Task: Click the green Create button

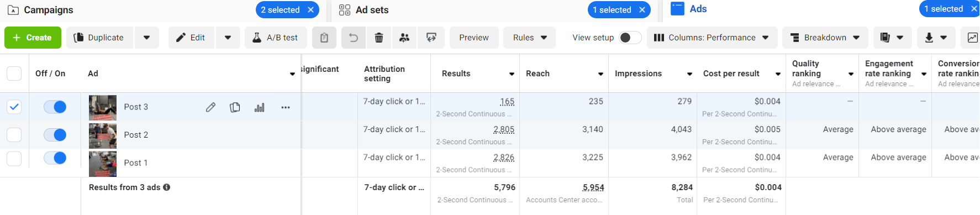Action: pos(32,38)
